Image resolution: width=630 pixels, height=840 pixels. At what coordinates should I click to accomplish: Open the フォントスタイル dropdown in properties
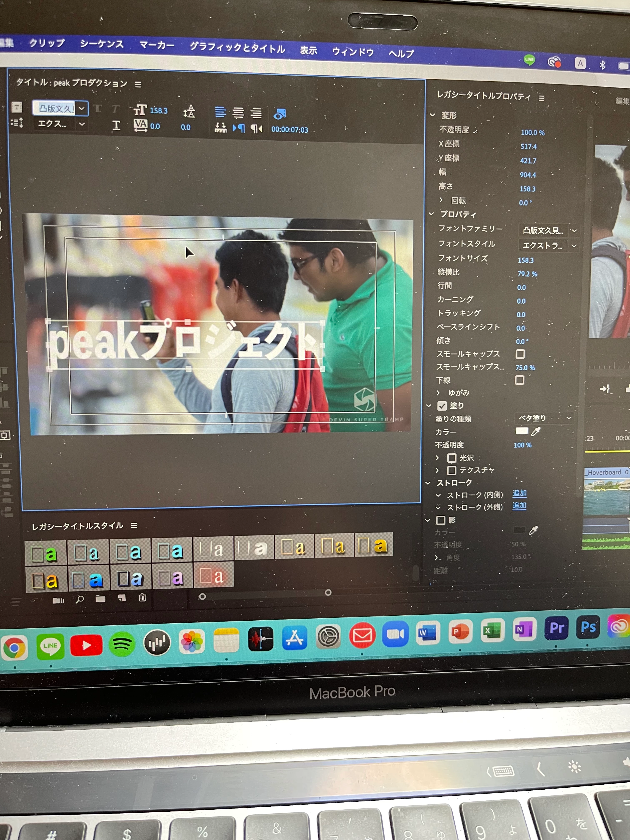tap(548, 246)
